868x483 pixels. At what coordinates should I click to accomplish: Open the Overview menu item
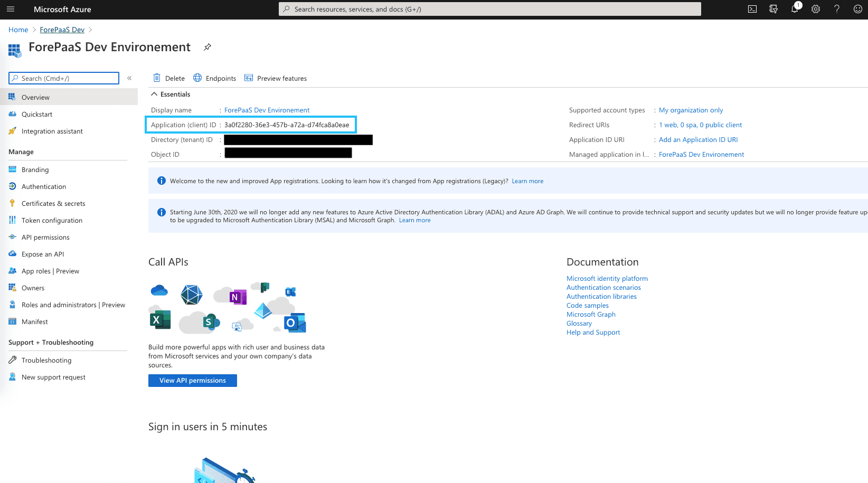[69, 97]
